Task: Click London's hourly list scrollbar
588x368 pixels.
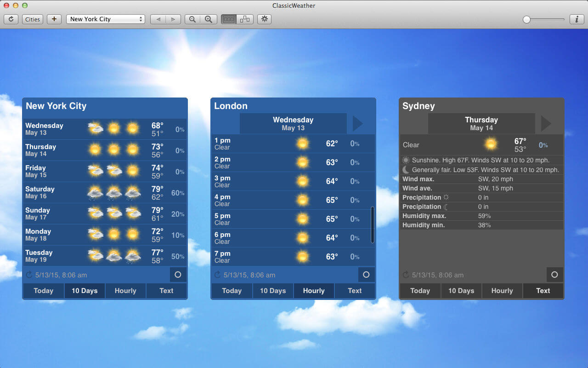Action: [x=372, y=225]
